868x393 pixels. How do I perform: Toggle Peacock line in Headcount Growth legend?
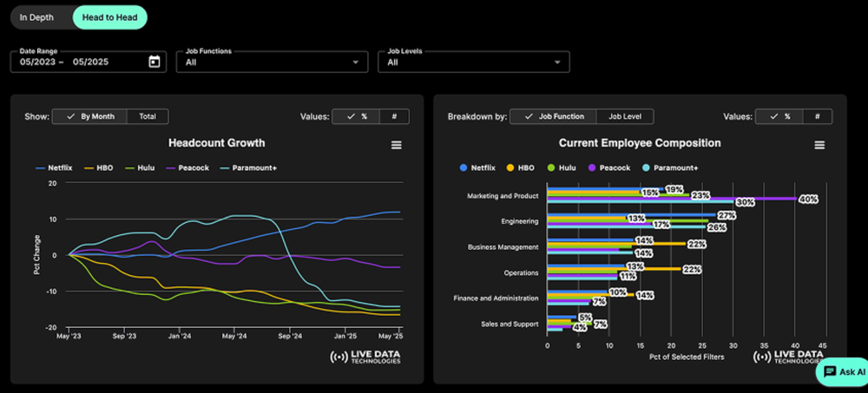(x=187, y=167)
